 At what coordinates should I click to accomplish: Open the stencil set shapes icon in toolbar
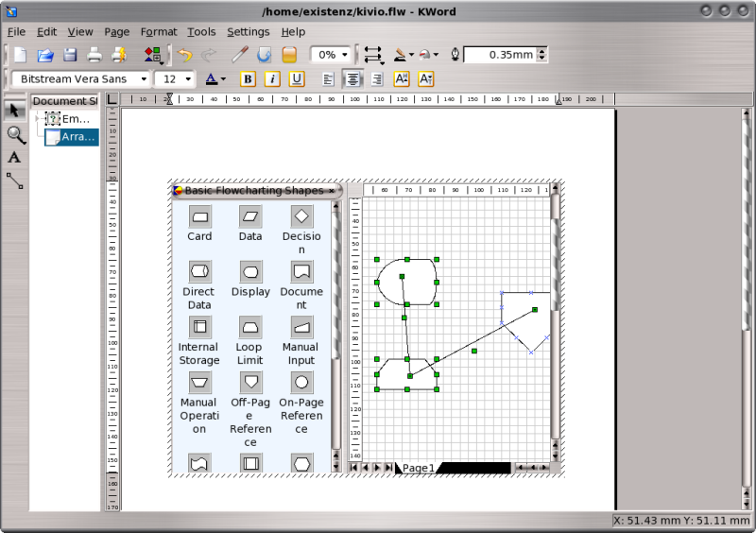(153, 55)
